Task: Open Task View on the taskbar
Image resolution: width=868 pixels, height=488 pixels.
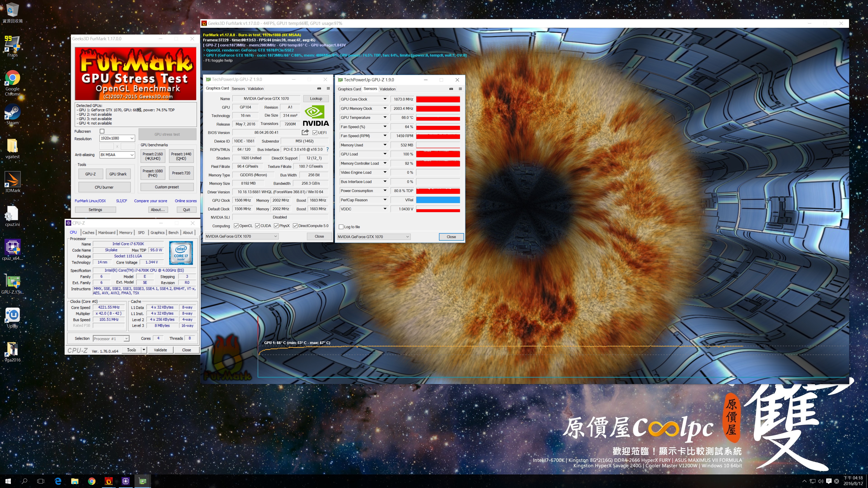Action: (41, 481)
